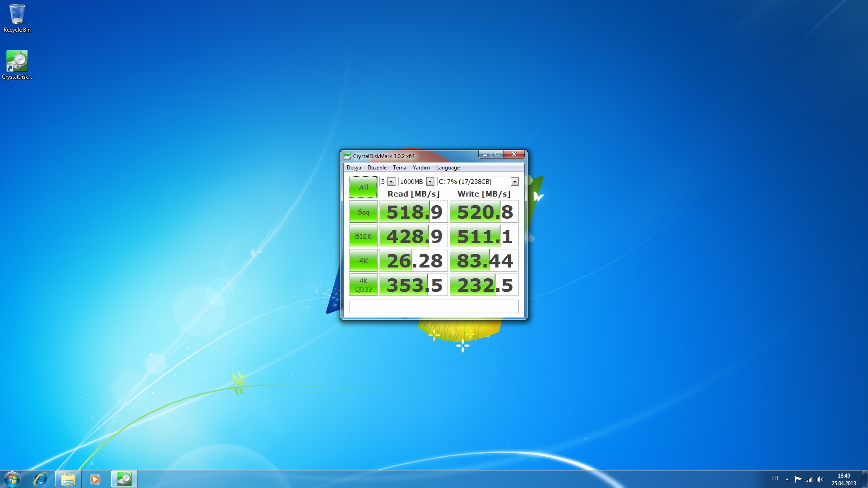
Task: Open the Action Center flag icon
Action: tap(798, 479)
